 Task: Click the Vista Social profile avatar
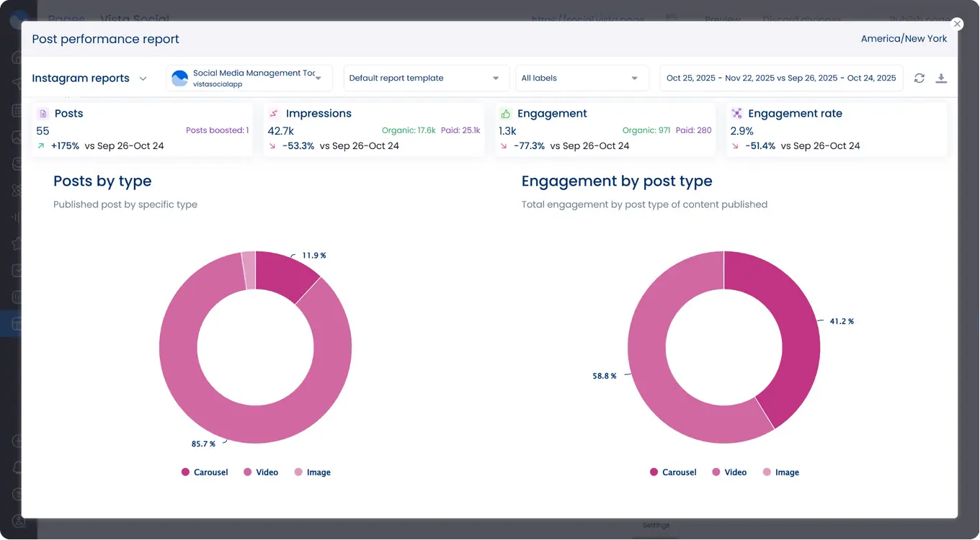click(180, 78)
